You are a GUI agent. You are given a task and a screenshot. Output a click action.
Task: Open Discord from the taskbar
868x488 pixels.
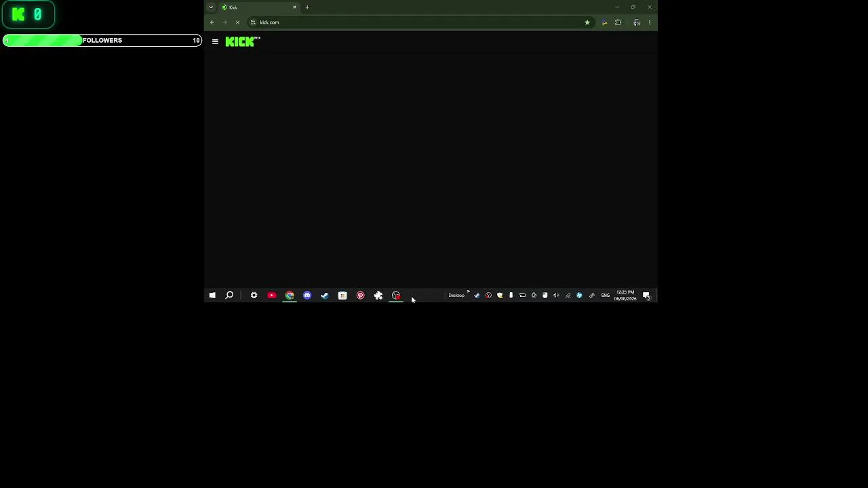pos(307,296)
